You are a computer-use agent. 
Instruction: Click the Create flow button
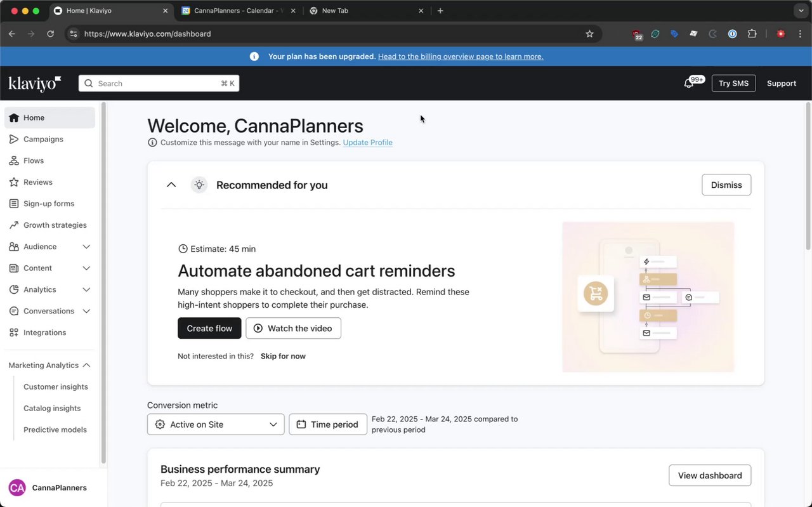coord(209,328)
